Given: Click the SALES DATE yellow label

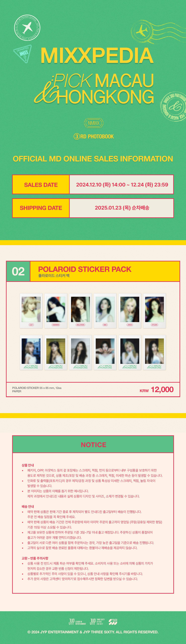Looking at the screenshot, I should coord(41,184).
